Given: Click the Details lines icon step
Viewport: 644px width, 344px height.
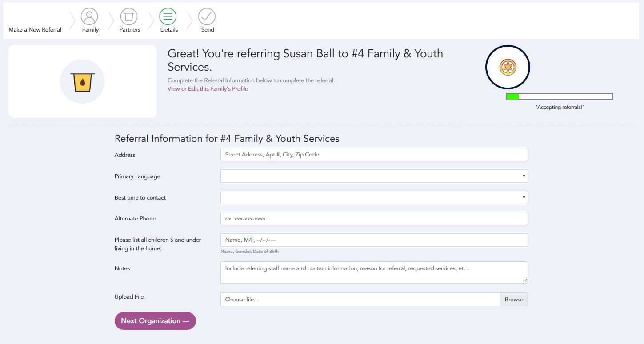Looking at the screenshot, I should (x=168, y=17).
